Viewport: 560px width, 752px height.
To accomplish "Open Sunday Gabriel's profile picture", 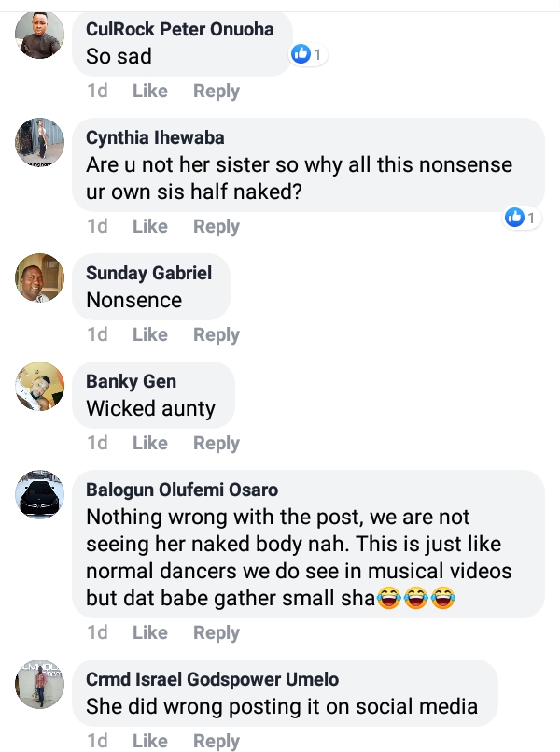I will pyautogui.click(x=40, y=277).
